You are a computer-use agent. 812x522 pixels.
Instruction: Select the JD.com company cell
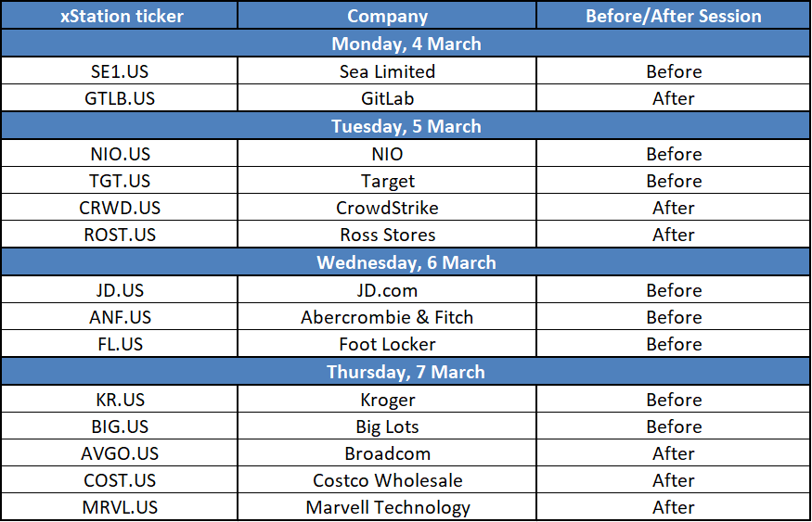click(x=387, y=289)
